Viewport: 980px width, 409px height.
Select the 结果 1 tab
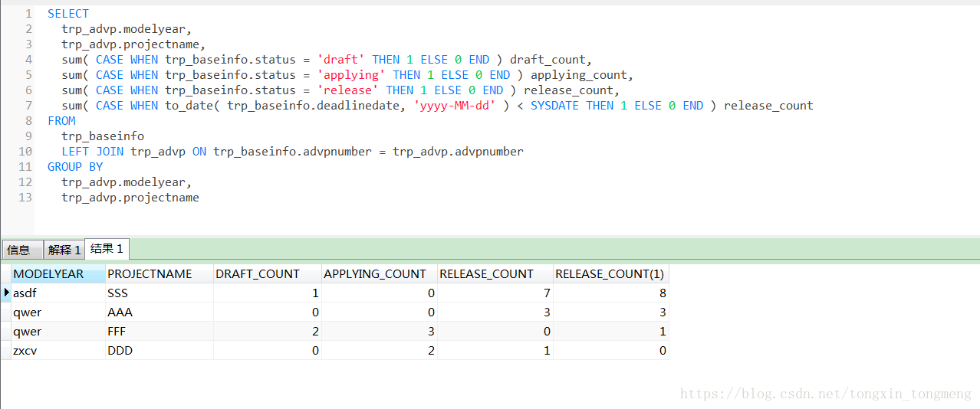coord(107,249)
